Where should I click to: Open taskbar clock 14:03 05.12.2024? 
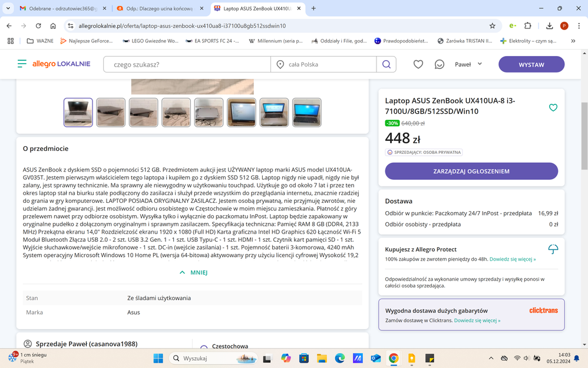click(559, 358)
